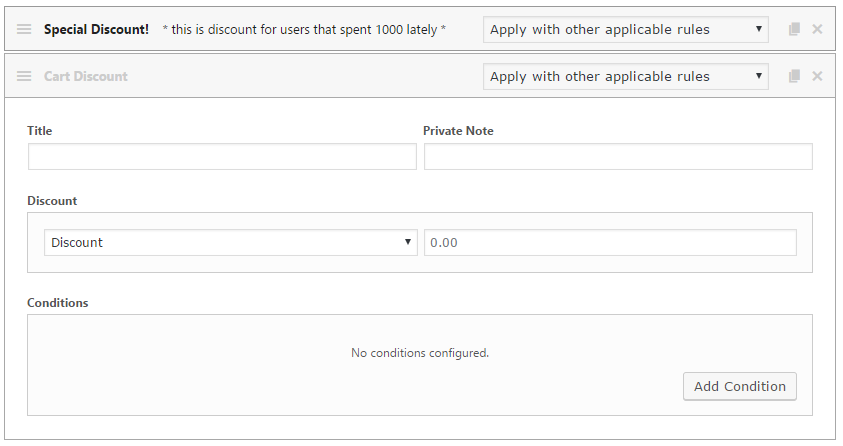Open Special Discount's apply-rules dropdown
The height and width of the screenshot is (446, 843).
tap(626, 29)
